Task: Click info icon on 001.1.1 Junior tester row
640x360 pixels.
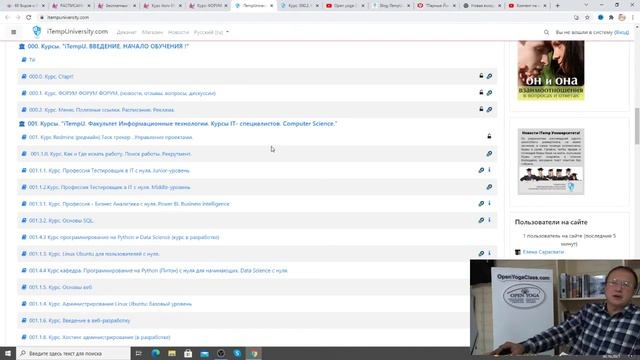Action: coord(489,170)
